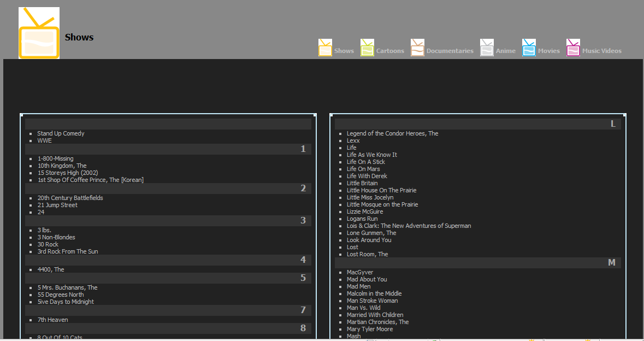644x341 pixels.
Task: Open Little Miss Jocelyn link
Action: click(x=370, y=197)
